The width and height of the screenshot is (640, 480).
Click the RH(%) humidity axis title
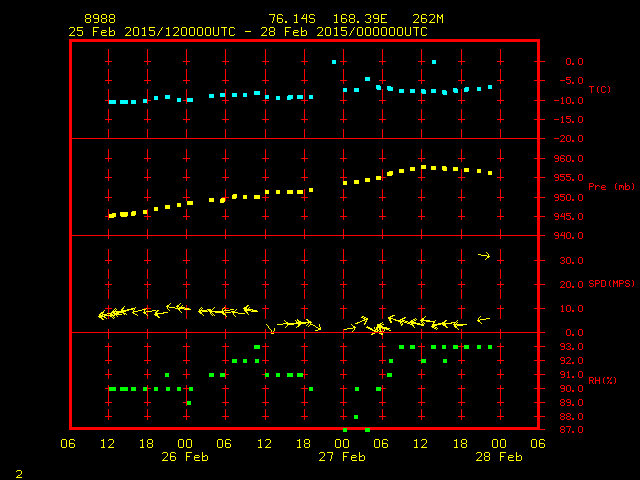coord(602,380)
